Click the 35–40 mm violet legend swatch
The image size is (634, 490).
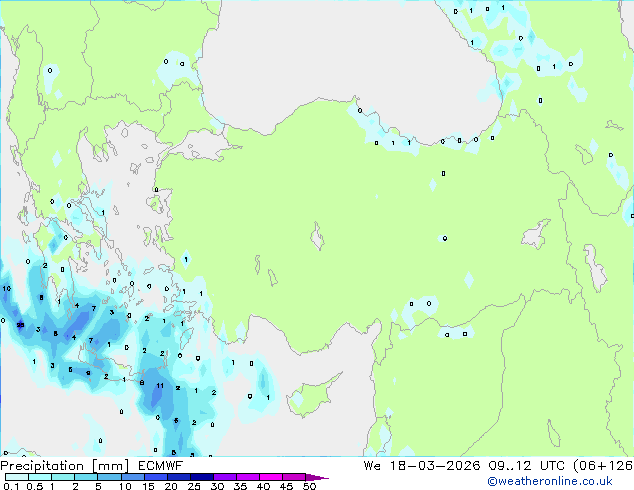pos(247,477)
